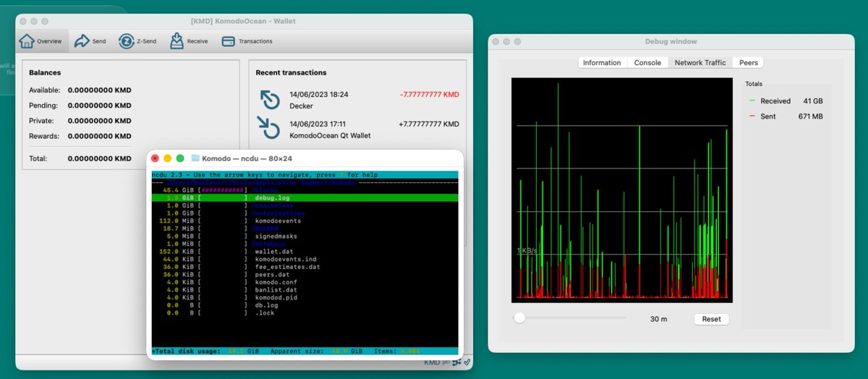Viewport: 868px width, 379px height.
Task: Click the .lock row in ncdu
Action: (x=305, y=313)
